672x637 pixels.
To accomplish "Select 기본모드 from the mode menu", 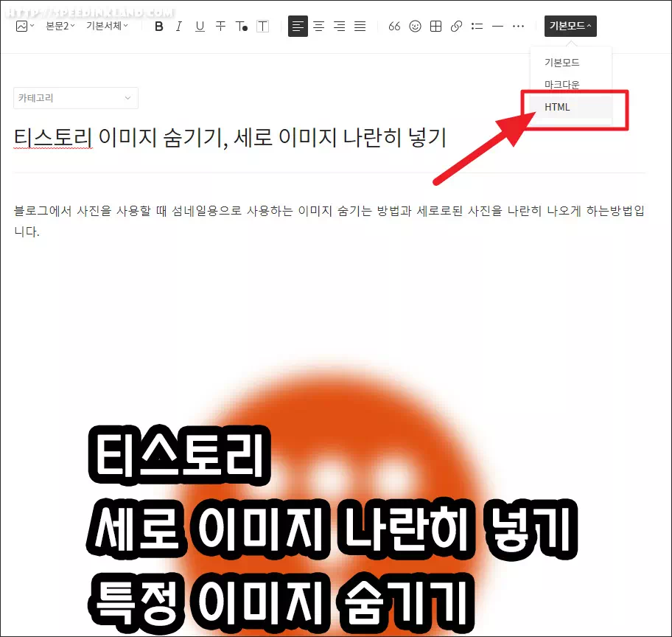I will [x=571, y=63].
